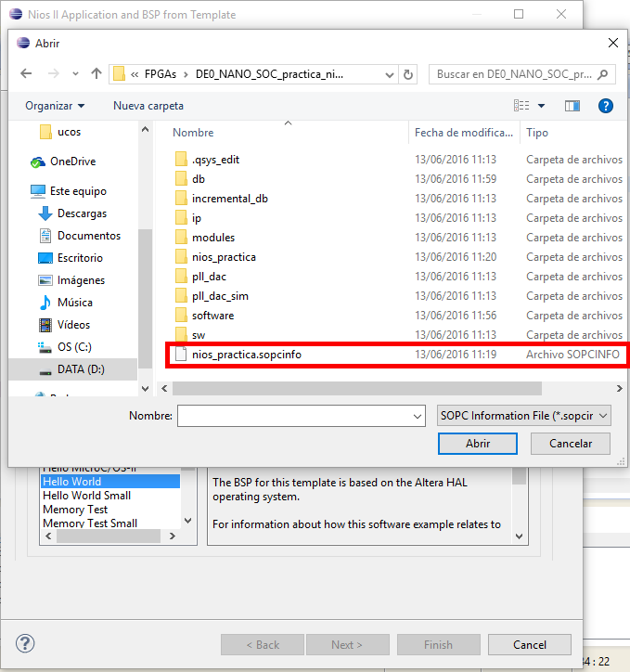Select the pll_dac_sim folder
This screenshot has height=672, width=630.
click(220, 296)
